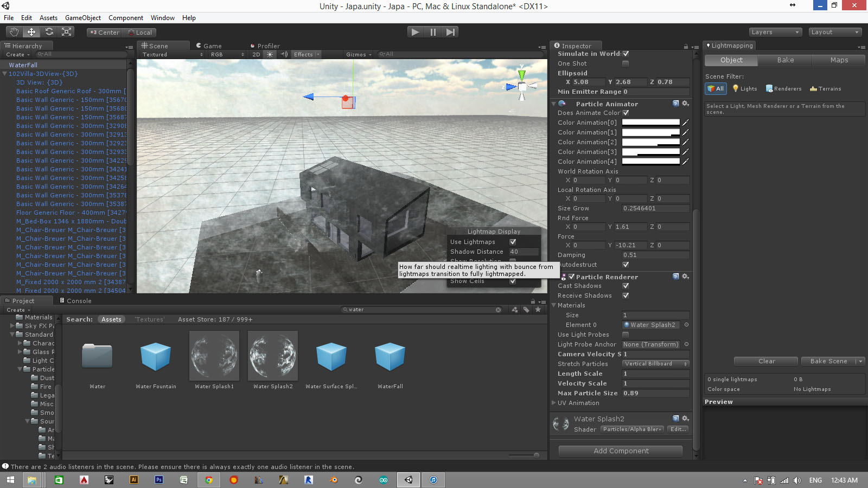
Task: Click Bake Scene button
Action: tap(828, 361)
